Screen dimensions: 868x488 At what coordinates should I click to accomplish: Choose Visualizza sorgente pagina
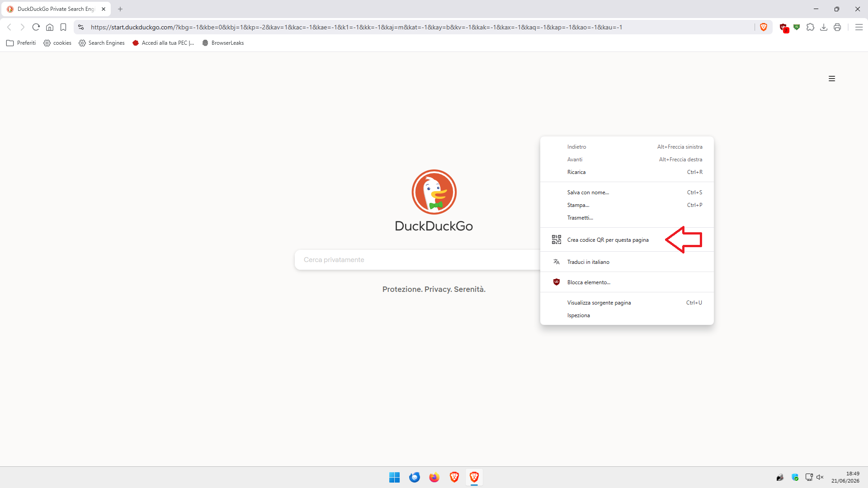pos(627,303)
